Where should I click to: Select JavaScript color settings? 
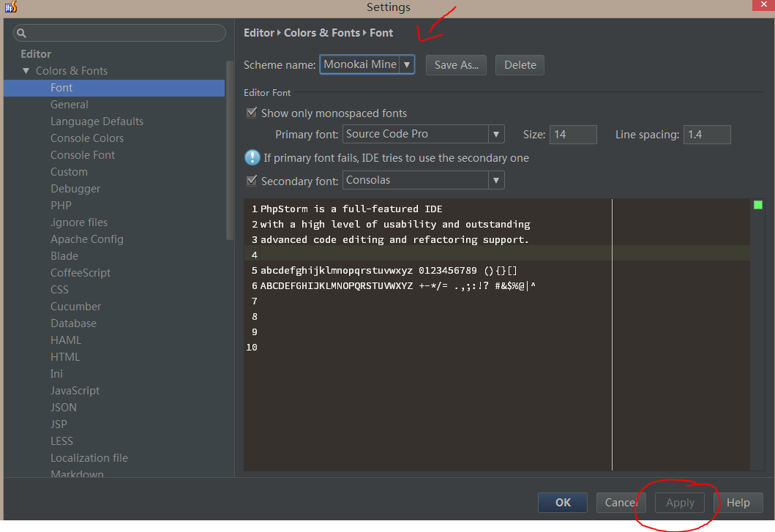tap(75, 391)
